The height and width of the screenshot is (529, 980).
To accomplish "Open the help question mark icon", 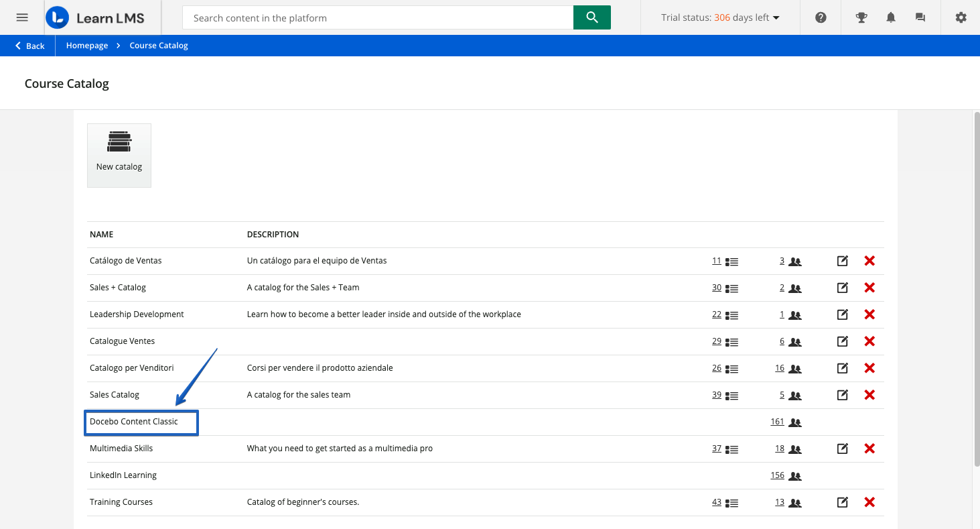I will coord(821,17).
